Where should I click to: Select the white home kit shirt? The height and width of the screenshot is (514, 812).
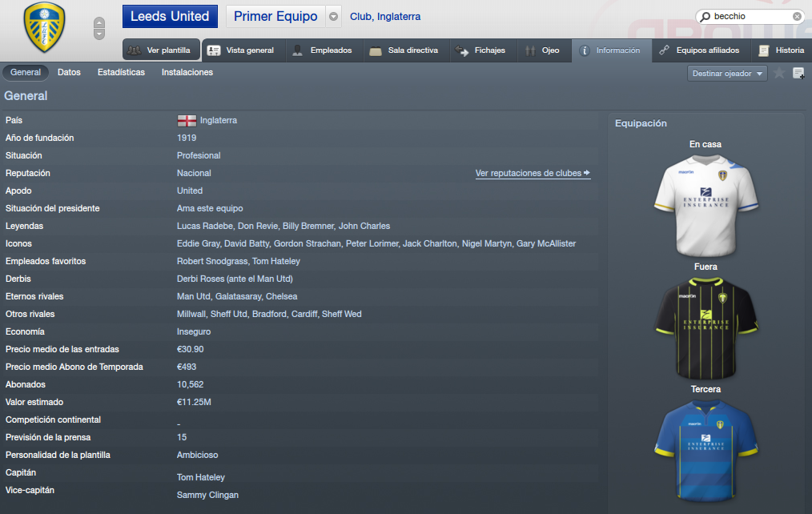point(705,206)
